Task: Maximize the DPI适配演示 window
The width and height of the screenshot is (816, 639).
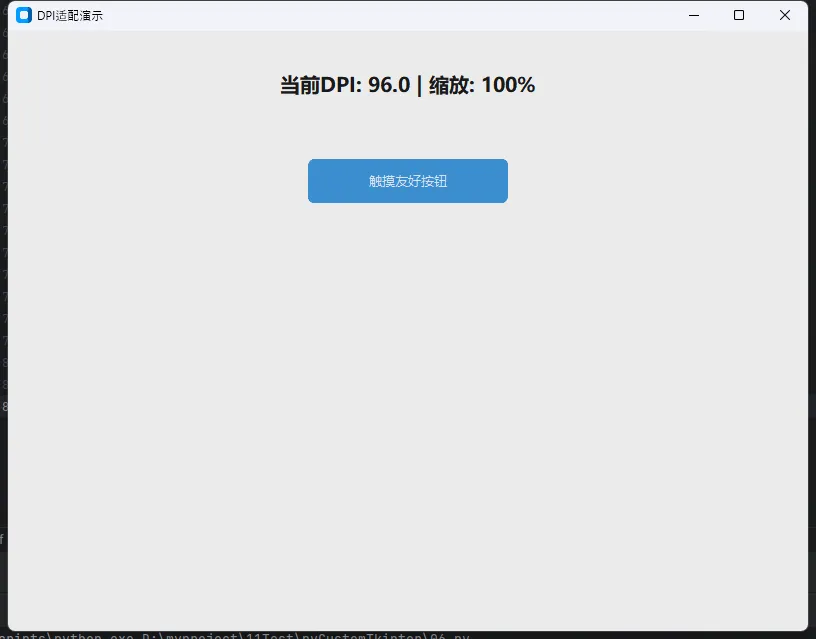Action: 739,15
